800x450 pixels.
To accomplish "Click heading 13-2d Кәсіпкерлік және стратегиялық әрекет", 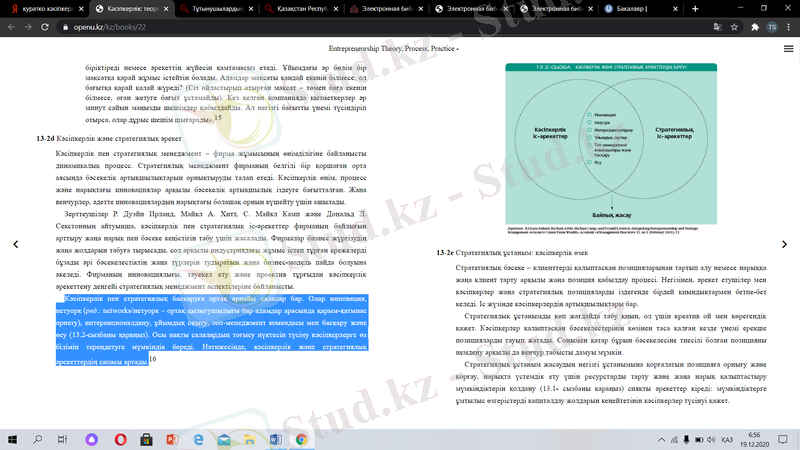I will pyautogui.click(x=109, y=138).
